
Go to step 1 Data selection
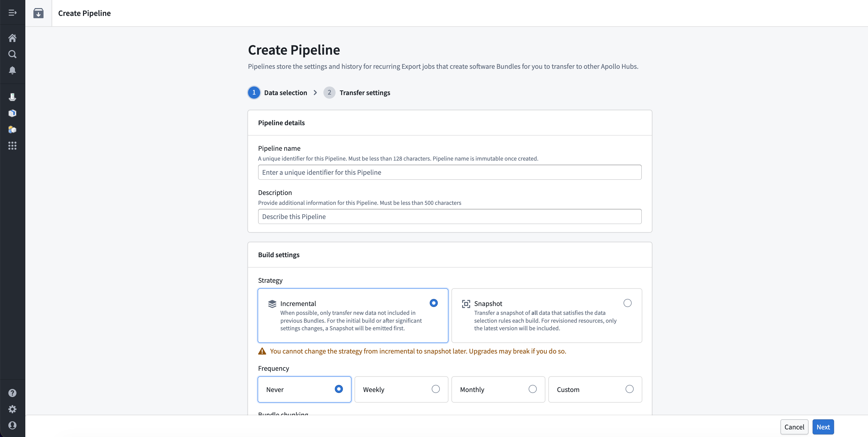[278, 93]
